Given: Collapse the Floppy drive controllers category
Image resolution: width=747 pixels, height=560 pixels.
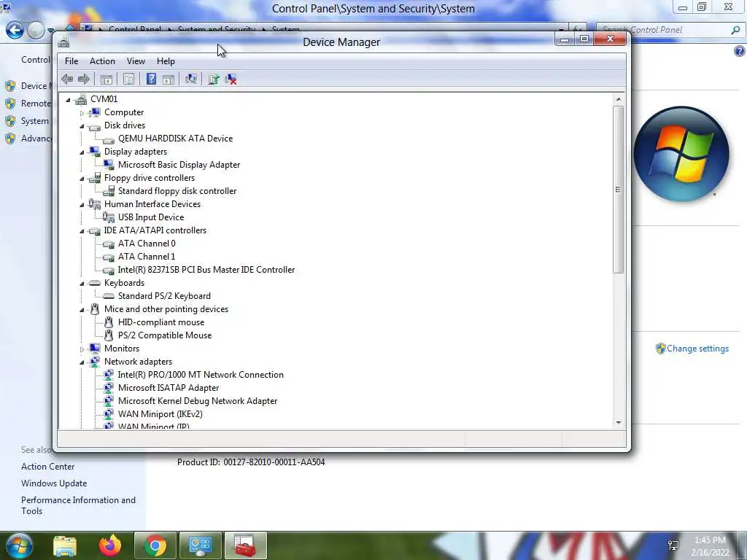Looking at the screenshot, I should pyautogui.click(x=82, y=179).
